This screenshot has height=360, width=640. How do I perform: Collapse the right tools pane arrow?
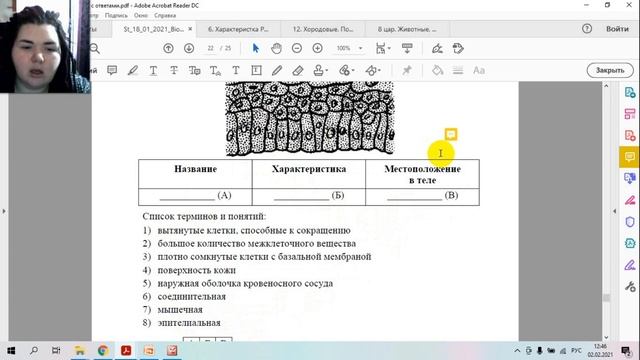[x=615, y=211]
